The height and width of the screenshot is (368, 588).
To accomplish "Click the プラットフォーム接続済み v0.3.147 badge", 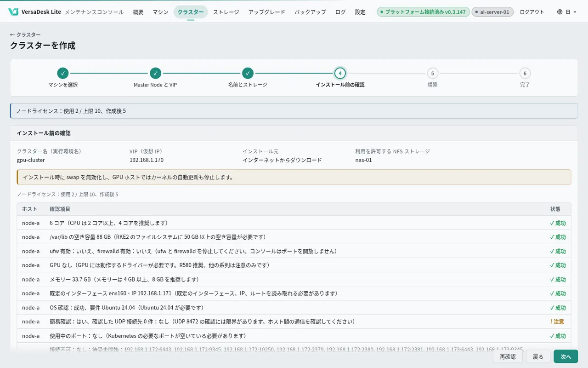I will [x=423, y=12].
